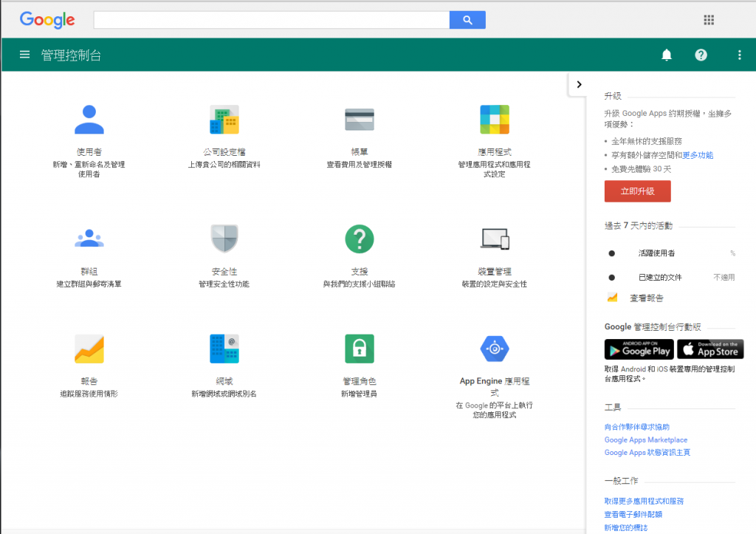Image resolution: width=756 pixels, height=534 pixels.
Task: Click the 建立群組與郵寄清單 description text
Action: (x=89, y=284)
